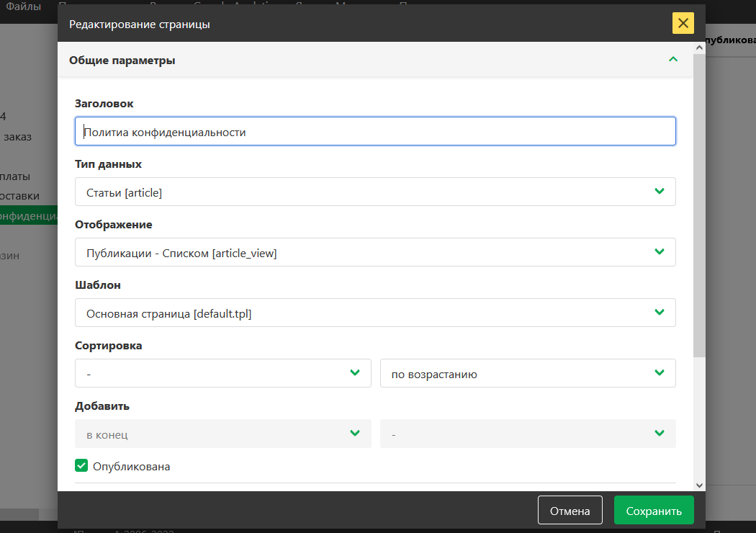Save the page with the Сохранить button
Screen dimensions: 756x533
click(x=653, y=511)
